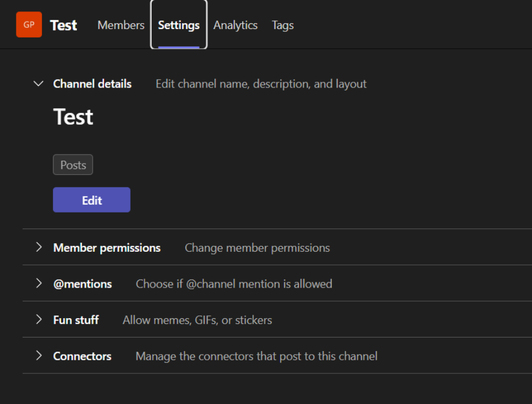This screenshot has height=404, width=532.
Task: Click the Member permissions heading
Action: 107,248
